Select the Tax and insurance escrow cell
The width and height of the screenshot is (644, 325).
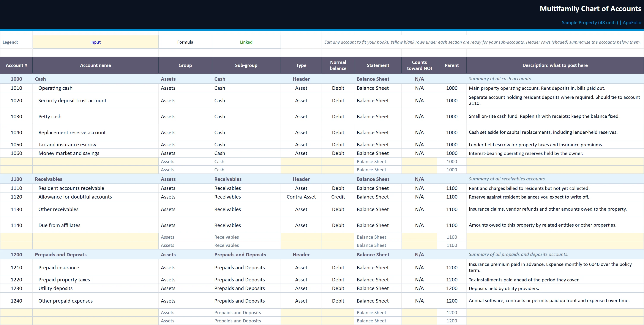[x=96, y=145]
